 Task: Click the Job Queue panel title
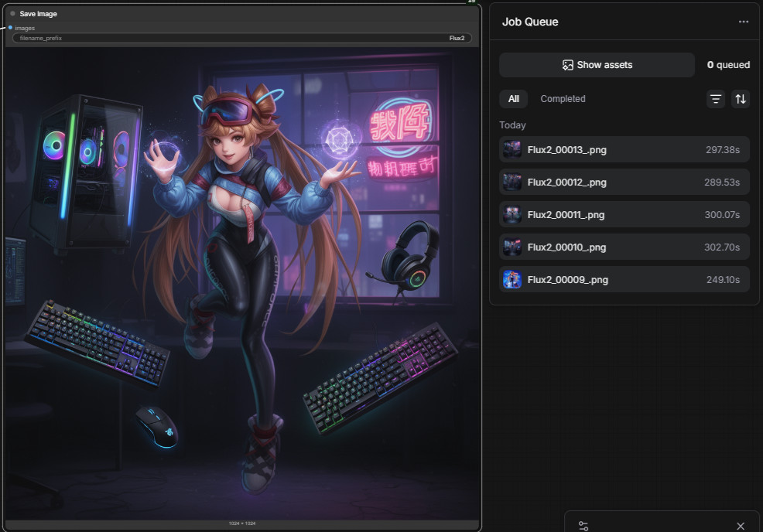click(530, 22)
